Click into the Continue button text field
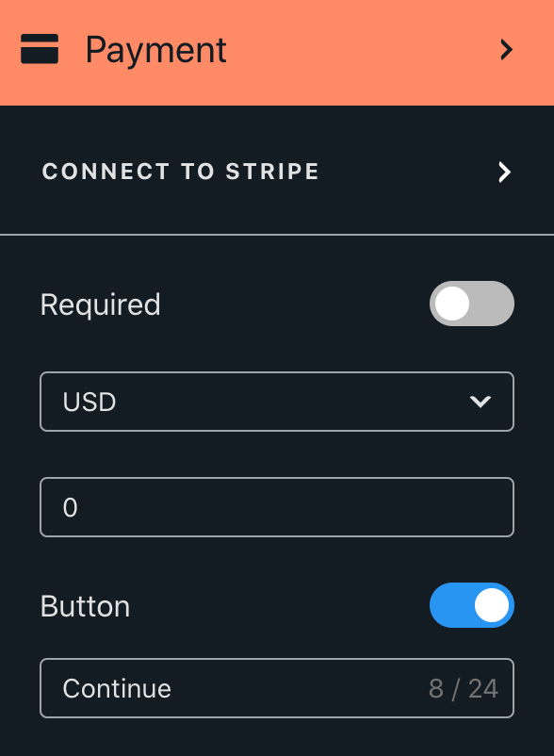The image size is (554, 756). pos(277,688)
